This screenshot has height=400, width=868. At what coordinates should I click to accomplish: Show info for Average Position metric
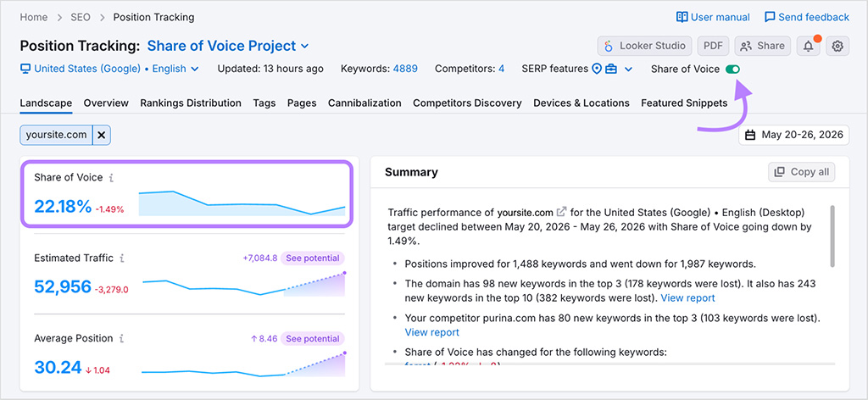pyautogui.click(x=122, y=338)
